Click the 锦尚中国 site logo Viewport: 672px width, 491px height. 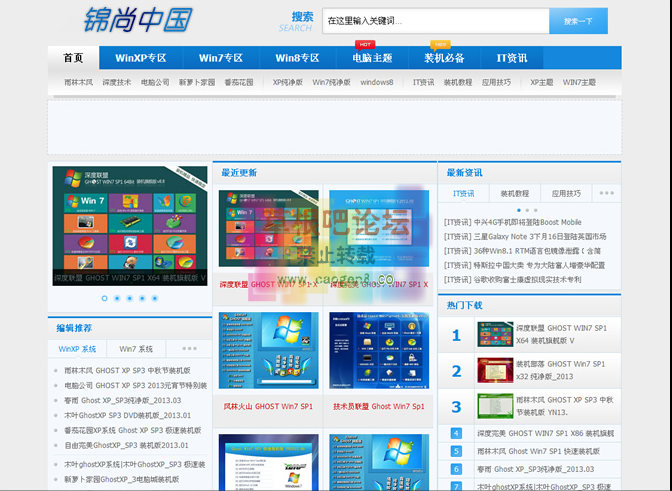138,20
